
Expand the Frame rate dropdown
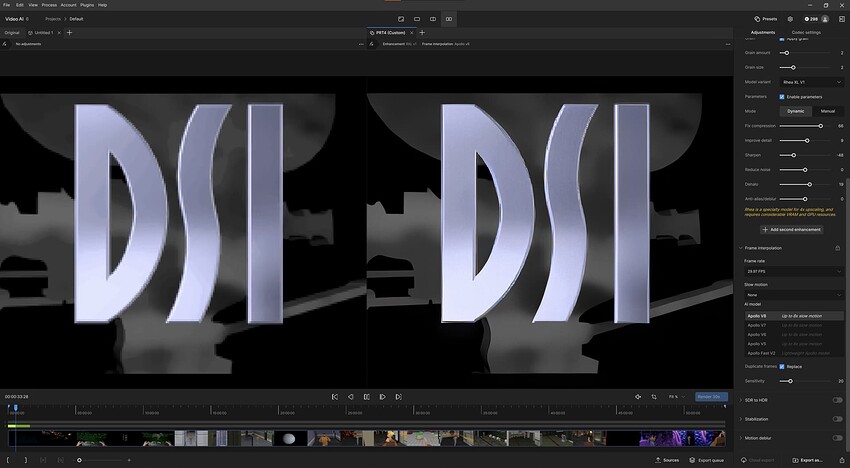coord(793,271)
